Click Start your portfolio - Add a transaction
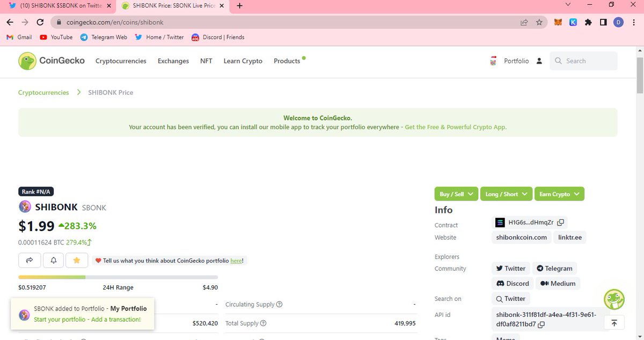 pyautogui.click(x=87, y=319)
